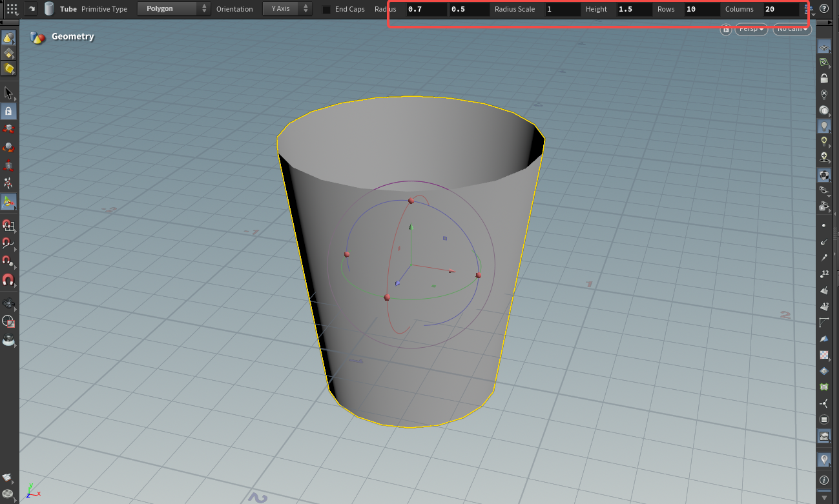Open the Orientation Y Axis dropdown
Image resolution: width=839 pixels, height=504 pixels.
click(281, 8)
